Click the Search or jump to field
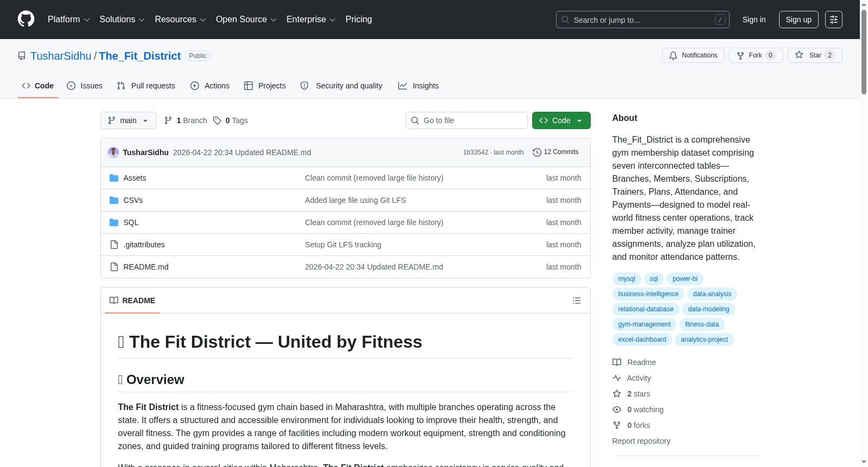This screenshot has width=868, height=467. click(643, 20)
